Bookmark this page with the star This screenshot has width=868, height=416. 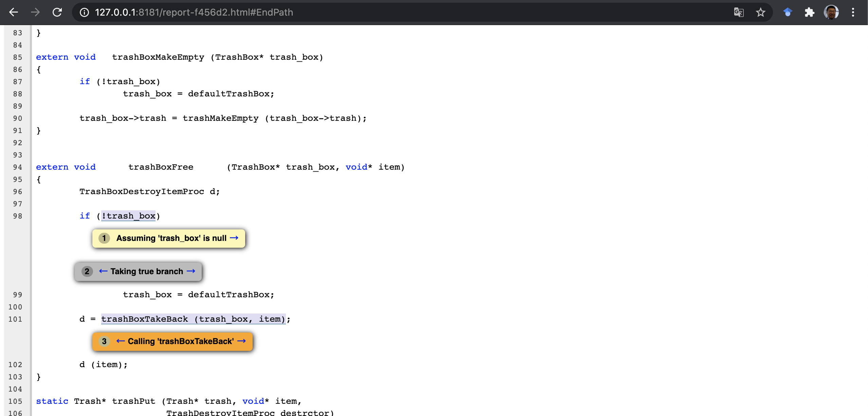coord(760,13)
